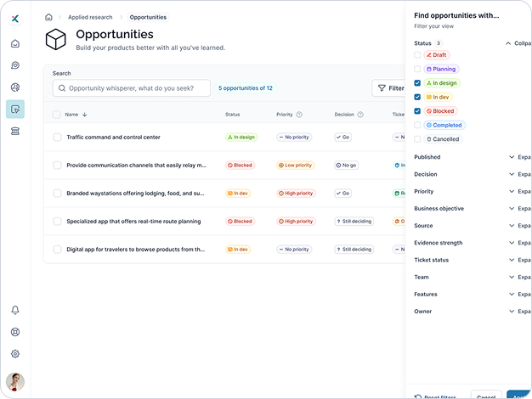
Task: Click the Opportunities breadcrumb
Action: tap(148, 17)
